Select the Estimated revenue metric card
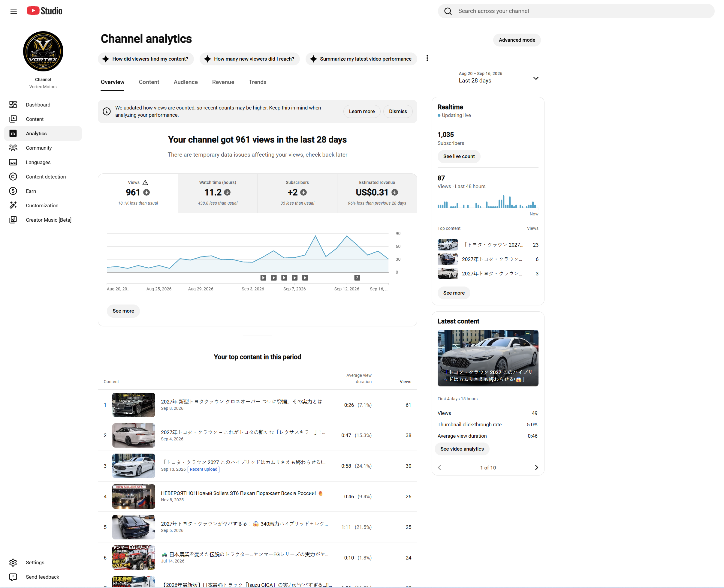 377,193
